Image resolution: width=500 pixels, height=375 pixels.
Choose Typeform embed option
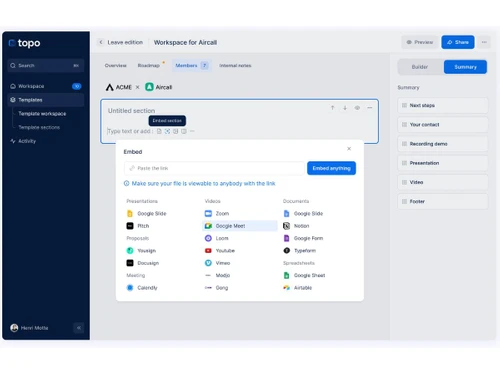click(299, 251)
